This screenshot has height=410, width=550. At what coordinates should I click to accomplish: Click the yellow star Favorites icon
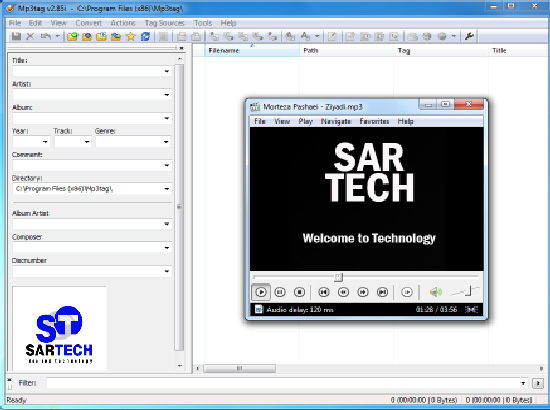130,36
